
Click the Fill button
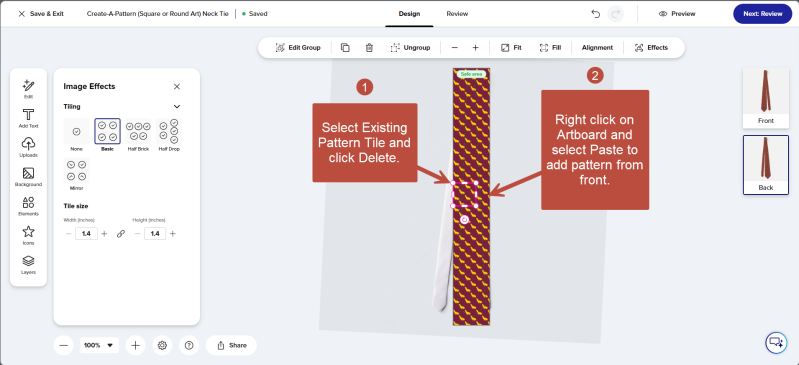(550, 47)
